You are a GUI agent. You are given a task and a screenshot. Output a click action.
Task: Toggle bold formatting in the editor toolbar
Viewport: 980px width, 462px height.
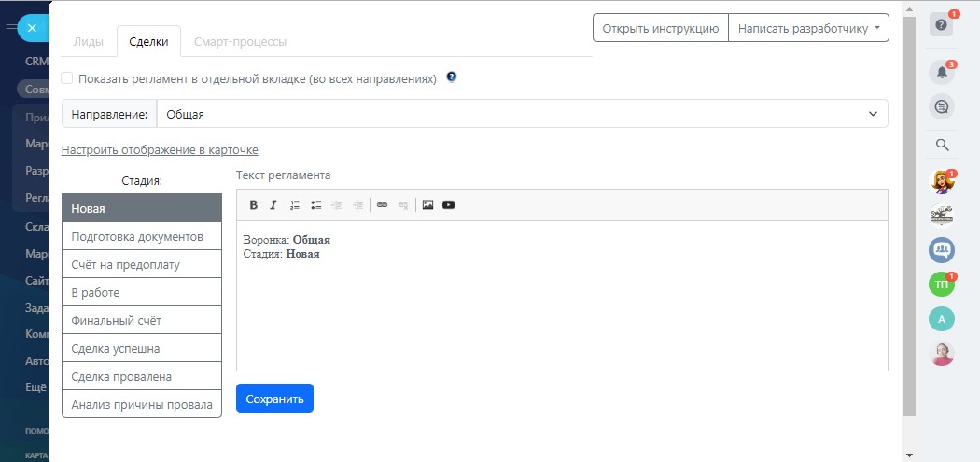click(254, 205)
